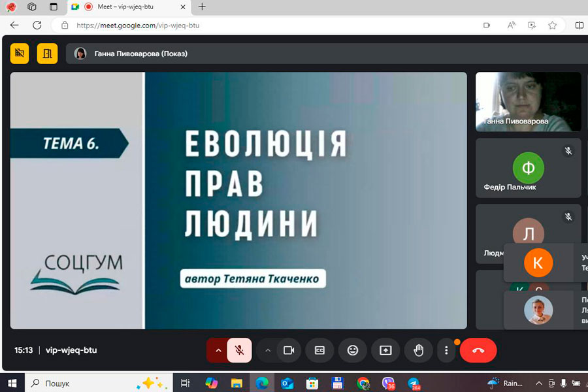
Task: Click the media play icon in address bar
Action: tap(532, 25)
